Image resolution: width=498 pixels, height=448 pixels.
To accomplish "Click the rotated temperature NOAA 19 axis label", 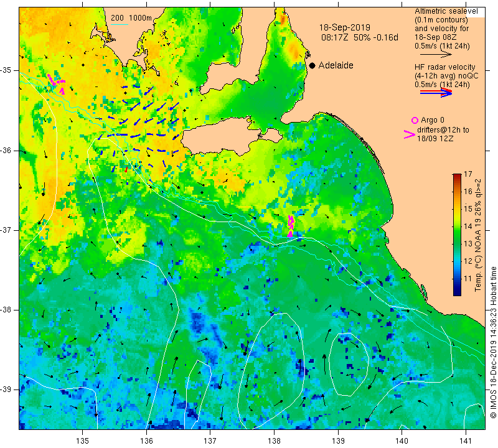I will [478, 235].
